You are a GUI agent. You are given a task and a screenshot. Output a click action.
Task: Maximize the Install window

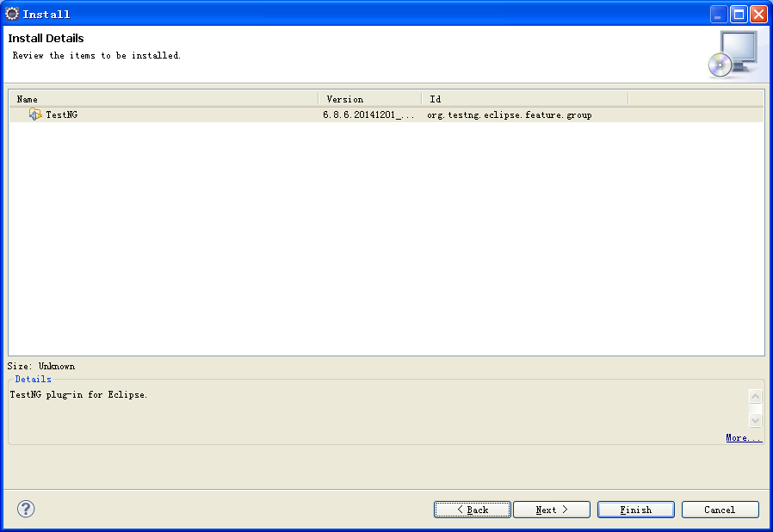click(x=739, y=15)
